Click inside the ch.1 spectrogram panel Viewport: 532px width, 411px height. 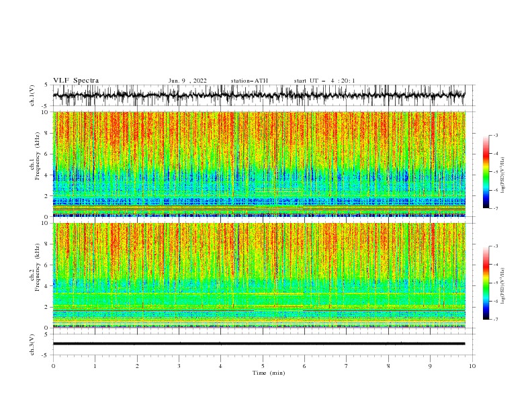click(259, 164)
